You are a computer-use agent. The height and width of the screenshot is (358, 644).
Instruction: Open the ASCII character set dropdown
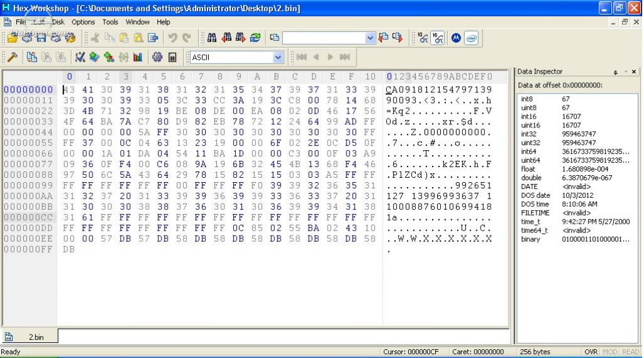click(278, 57)
